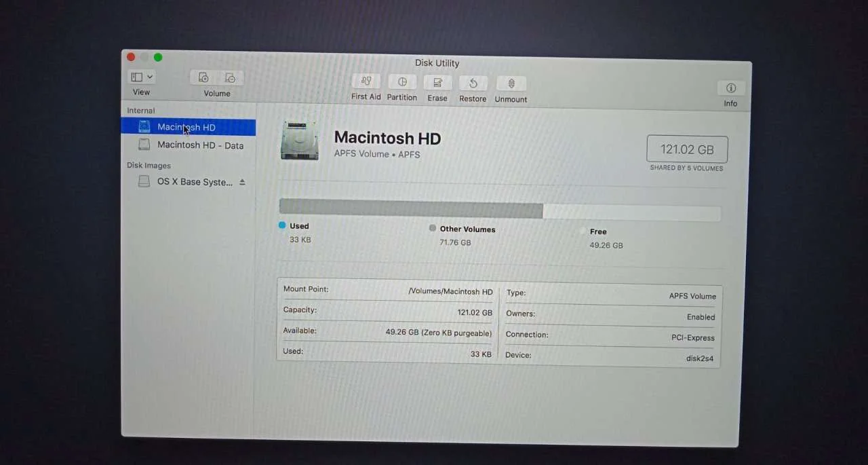Click the gray Other Volumes dot
Screen dimensions: 868x465
[x=433, y=228]
